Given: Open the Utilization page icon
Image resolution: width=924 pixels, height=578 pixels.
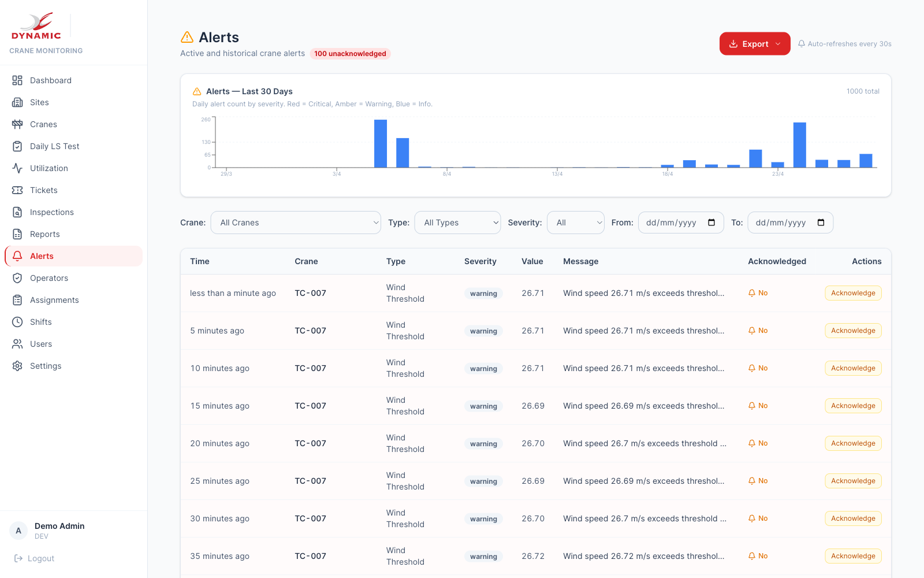Looking at the screenshot, I should tap(18, 168).
